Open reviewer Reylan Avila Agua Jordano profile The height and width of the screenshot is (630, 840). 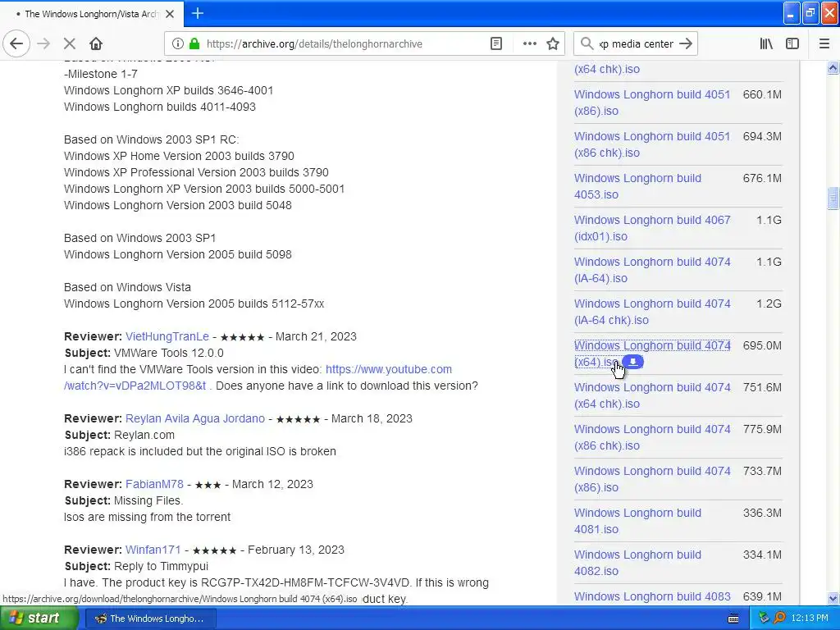click(195, 418)
